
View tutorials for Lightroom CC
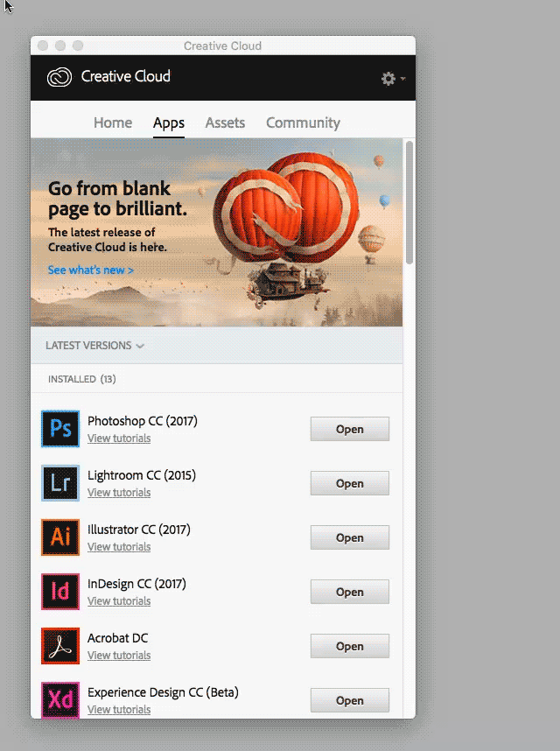[x=119, y=493]
